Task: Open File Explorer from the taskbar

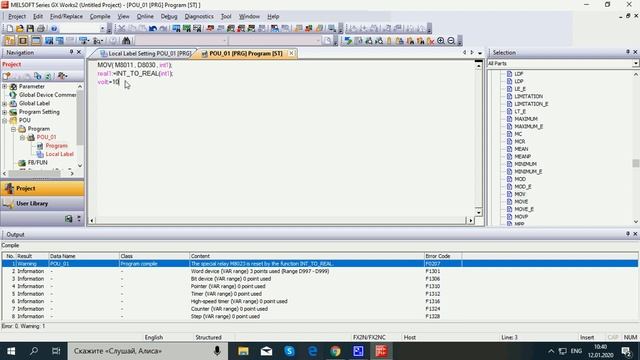Action: [x=243, y=351]
